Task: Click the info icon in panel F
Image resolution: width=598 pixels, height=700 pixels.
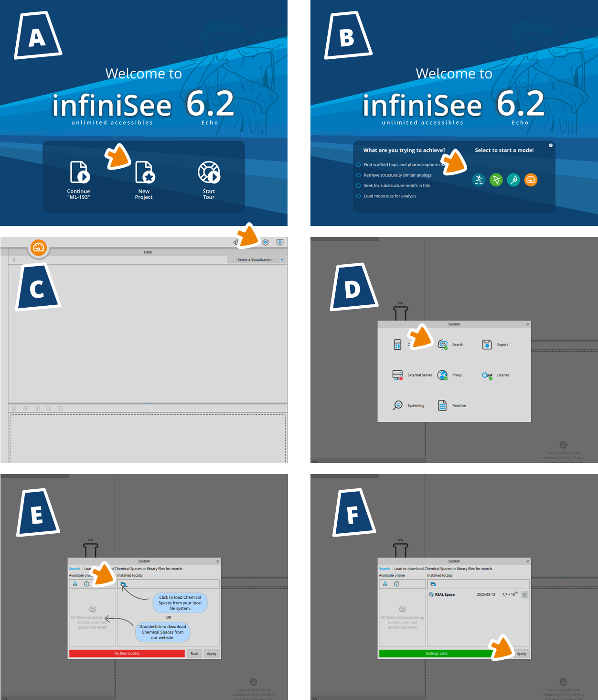Action: pos(396,584)
